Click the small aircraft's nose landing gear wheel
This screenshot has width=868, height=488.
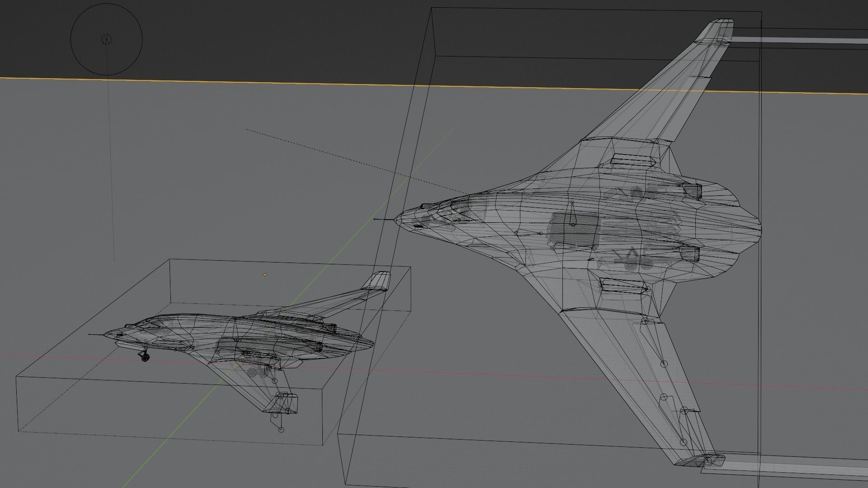145,358
